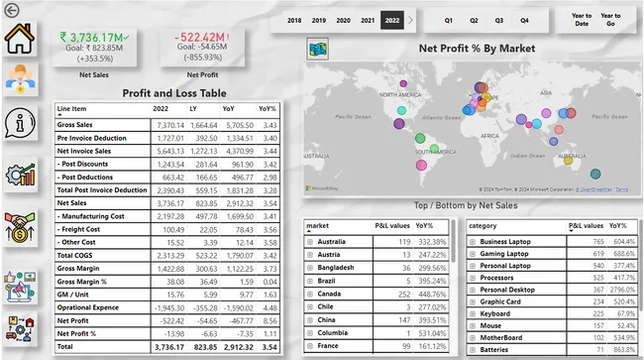The image size is (644, 360).
Task: Expand the MotherBoard category row
Action: click(x=473, y=338)
